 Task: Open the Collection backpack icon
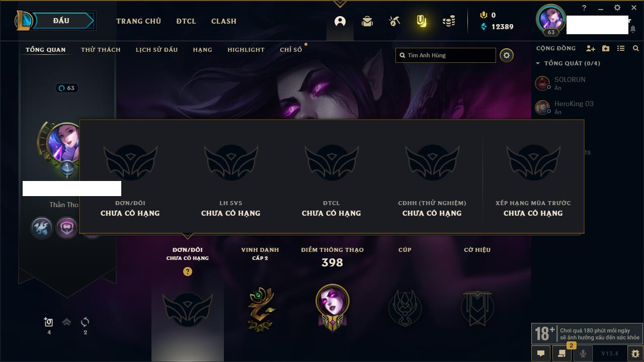pyautogui.click(x=367, y=21)
